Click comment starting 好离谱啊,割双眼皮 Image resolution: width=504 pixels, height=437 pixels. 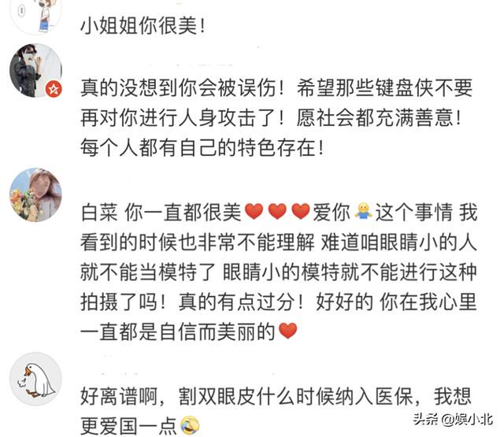pos(276,411)
